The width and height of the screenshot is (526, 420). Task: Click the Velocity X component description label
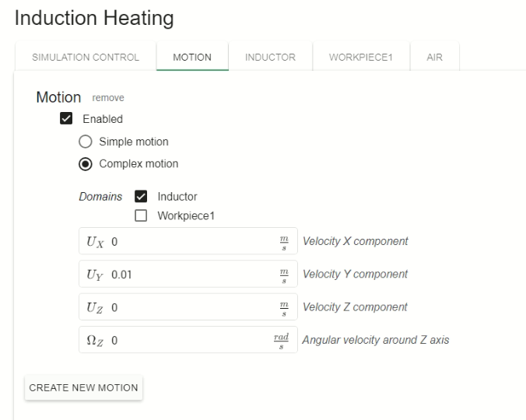tap(354, 241)
